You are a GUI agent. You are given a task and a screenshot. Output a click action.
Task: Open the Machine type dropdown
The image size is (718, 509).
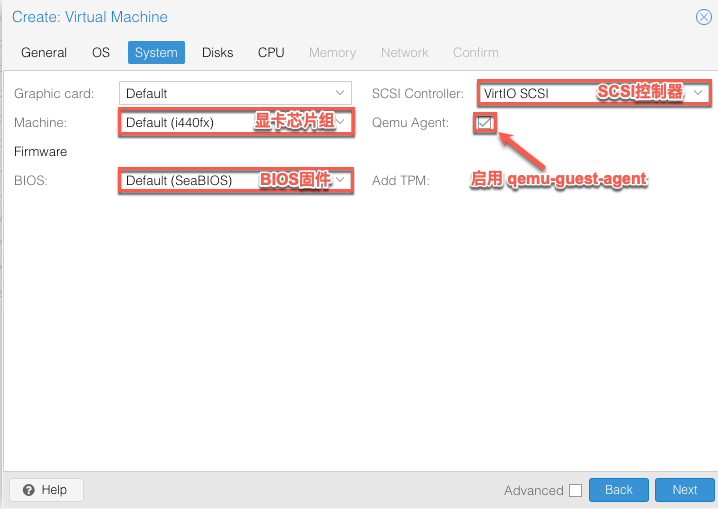click(x=341, y=122)
